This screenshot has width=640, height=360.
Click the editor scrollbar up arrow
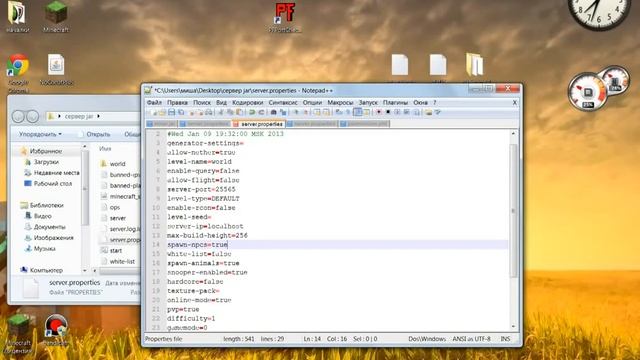click(513, 133)
